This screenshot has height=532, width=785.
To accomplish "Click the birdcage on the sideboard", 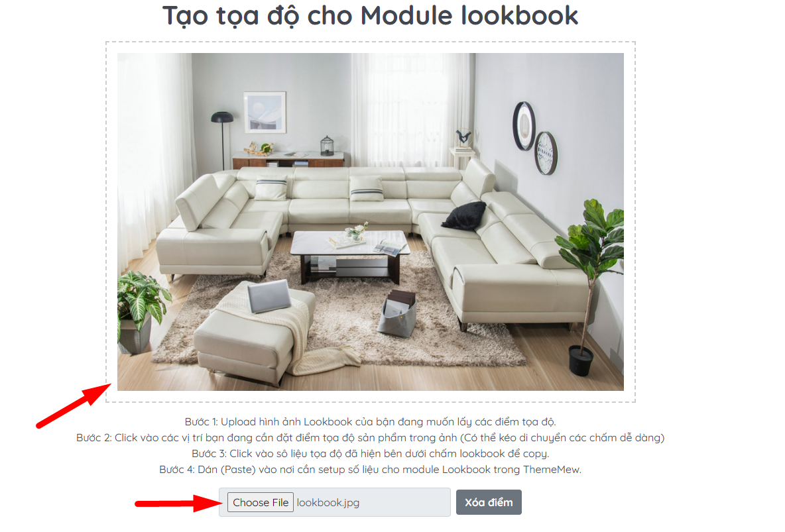I will [x=327, y=145].
